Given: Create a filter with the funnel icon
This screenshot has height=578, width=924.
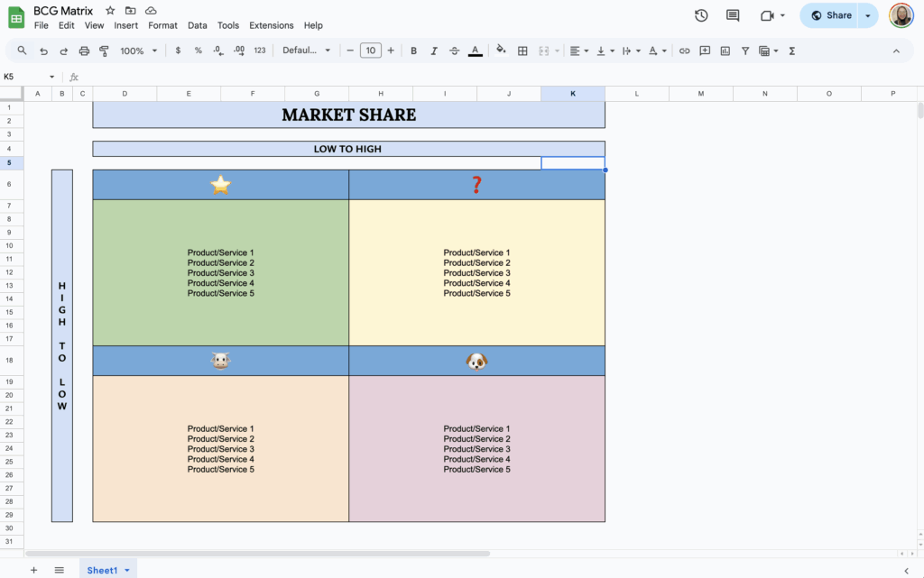Looking at the screenshot, I should click(744, 50).
